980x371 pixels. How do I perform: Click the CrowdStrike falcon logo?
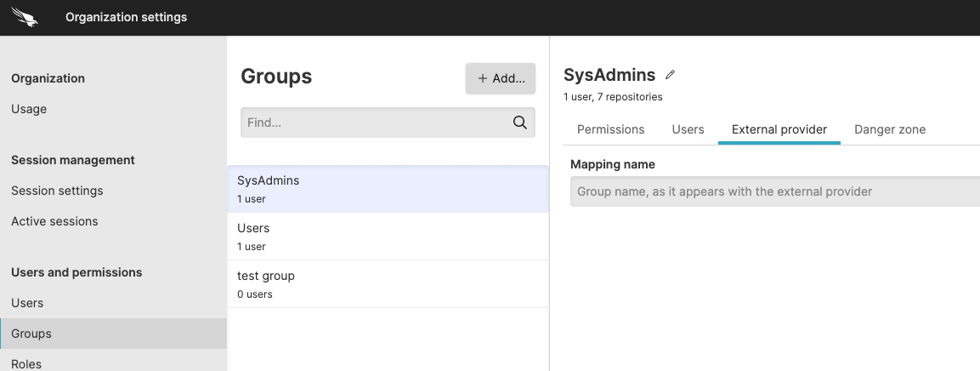point(25,17)
